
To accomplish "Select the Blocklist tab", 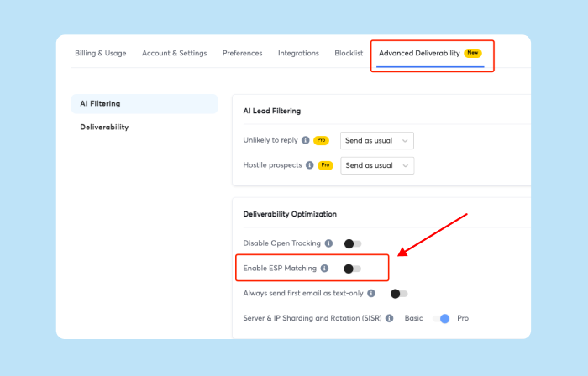I will coord(349,53).
